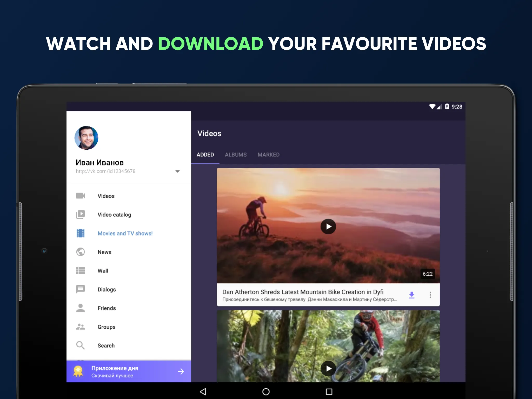Click the News globe icon
Viewport: 532px width, 399px height.
coord(81,252)
